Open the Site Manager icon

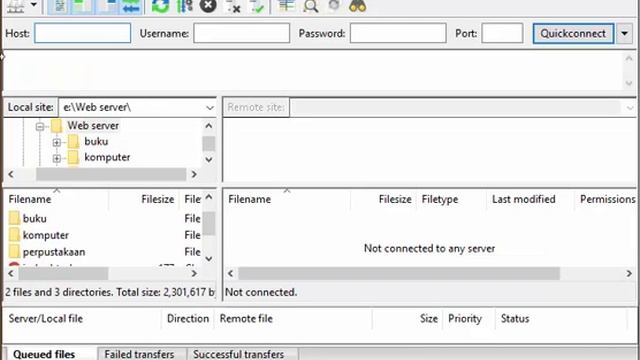click(x=16, y=6)
